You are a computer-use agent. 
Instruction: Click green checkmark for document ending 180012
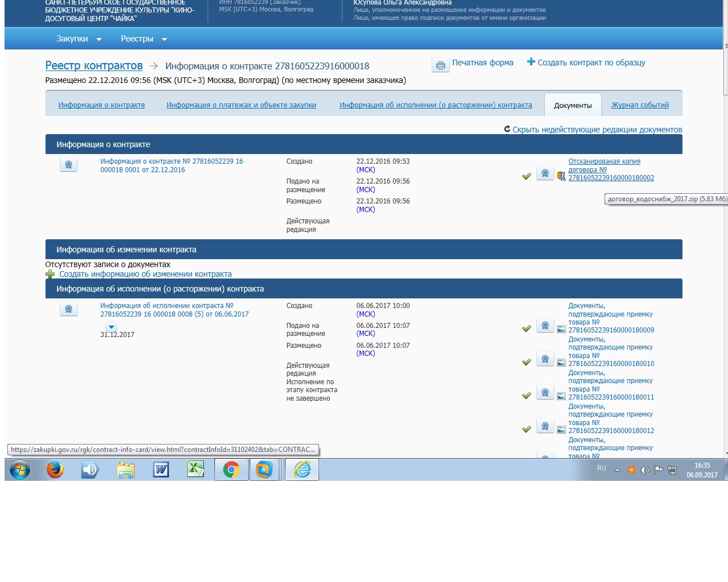pyautogui.click(x=527, y=429)
